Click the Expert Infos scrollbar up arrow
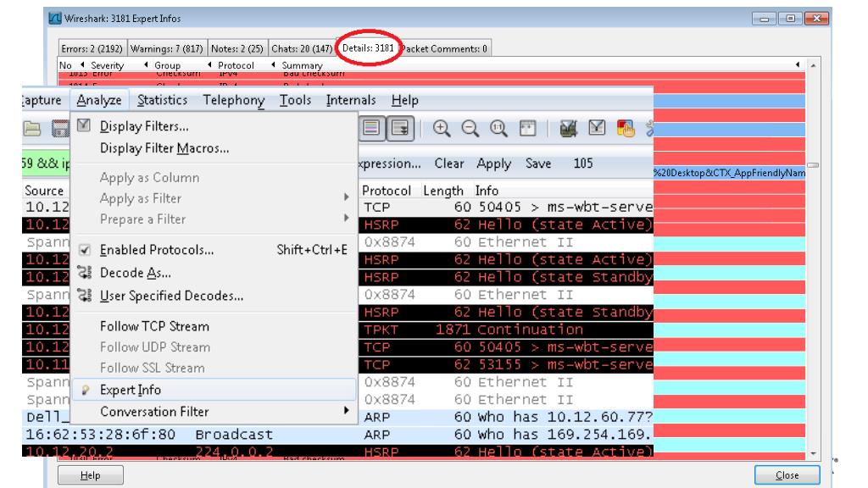 [x=813, y=65]
